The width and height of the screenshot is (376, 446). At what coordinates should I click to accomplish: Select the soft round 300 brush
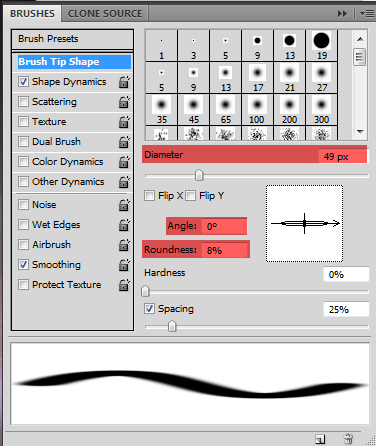[321, 110]
